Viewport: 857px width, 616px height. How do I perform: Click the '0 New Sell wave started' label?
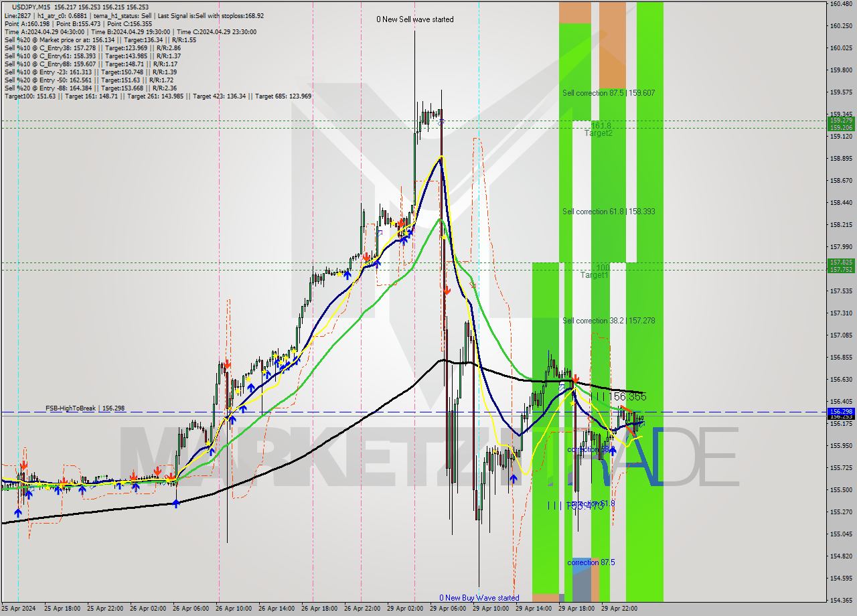[415, 19]
